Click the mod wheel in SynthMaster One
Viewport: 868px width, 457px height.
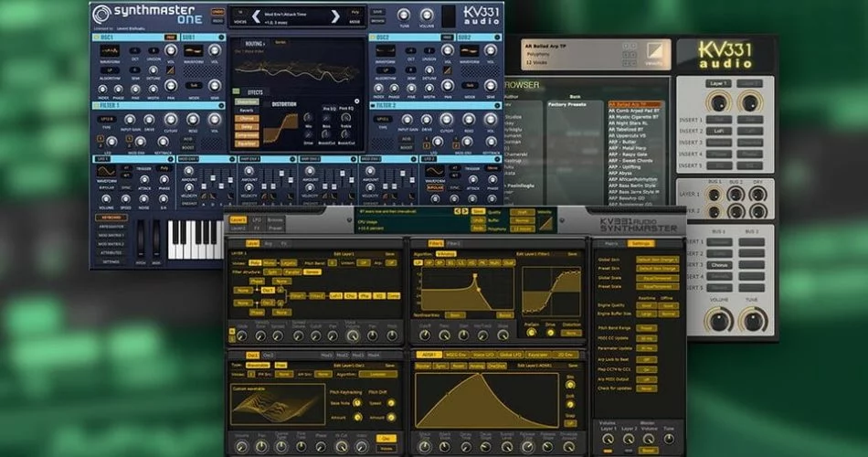(156, 239)
